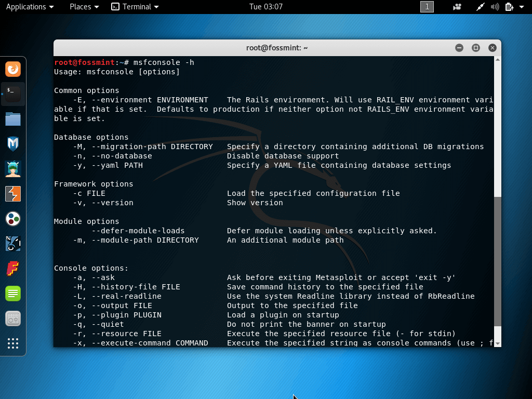Screen dimensions: 532x399
Task: Launch Firefox from the dock
Action: [x=13, y=69]
